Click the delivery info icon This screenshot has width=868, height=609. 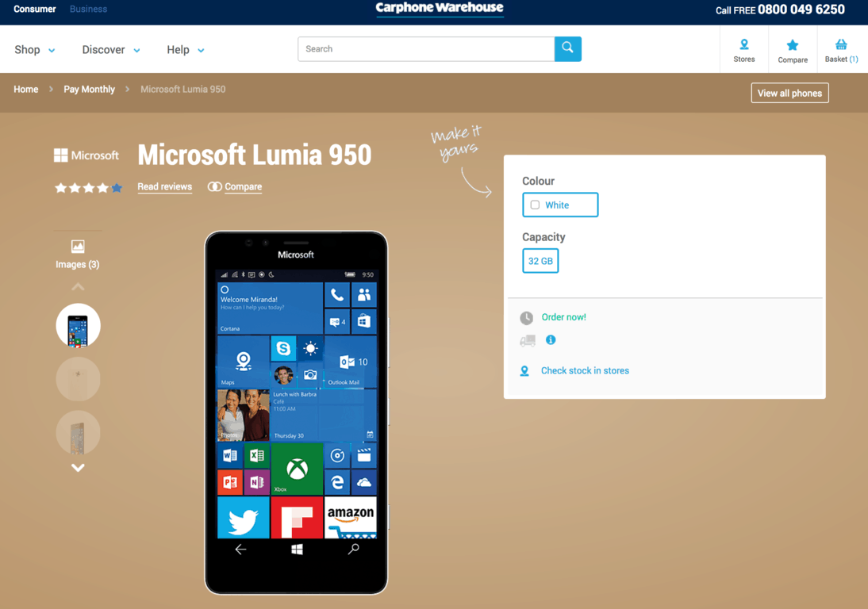(551, 340)
